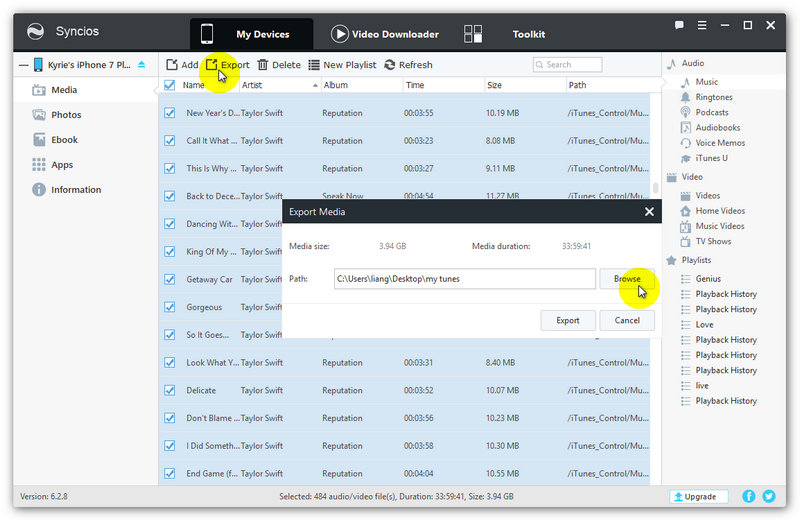This screenshot has height=521, width=800.
Task: Click the Upgrade button
Action: 698,497
